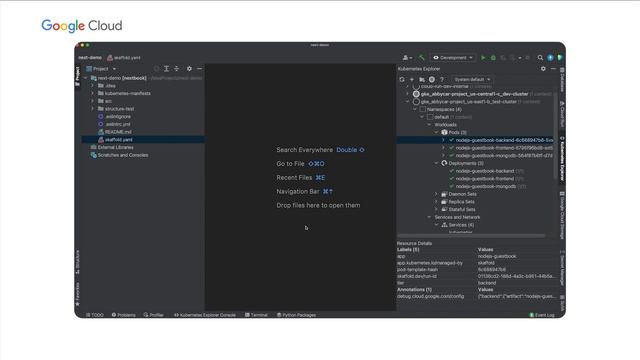Hide the Kubernetes Explorer panel with minimize dash

click(x=553, y=69)
